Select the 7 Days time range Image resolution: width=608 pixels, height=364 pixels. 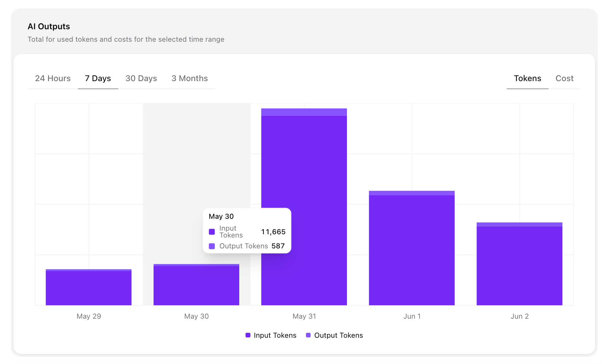click(x=98, y=79)
